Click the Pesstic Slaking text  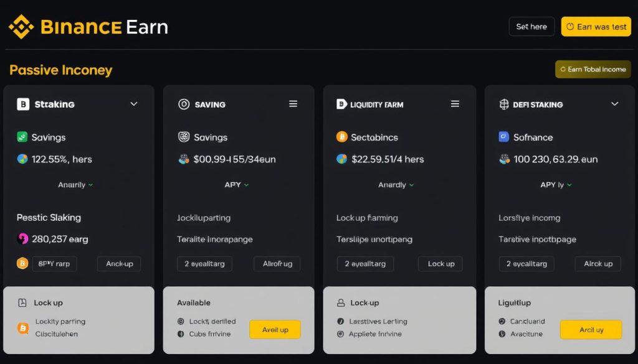click(49, 218)
